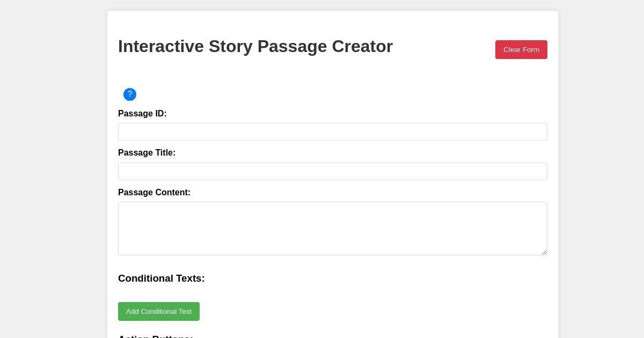The height and width of the screenshot is (338, 644).
Task: Click the red Clear Form button
Action: [x=521, y=49]
